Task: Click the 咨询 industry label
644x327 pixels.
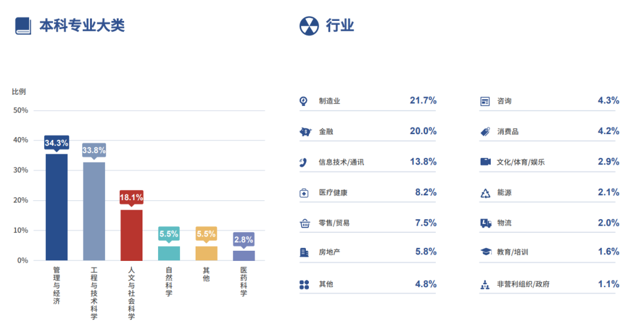Action: (x=504, y=101)
